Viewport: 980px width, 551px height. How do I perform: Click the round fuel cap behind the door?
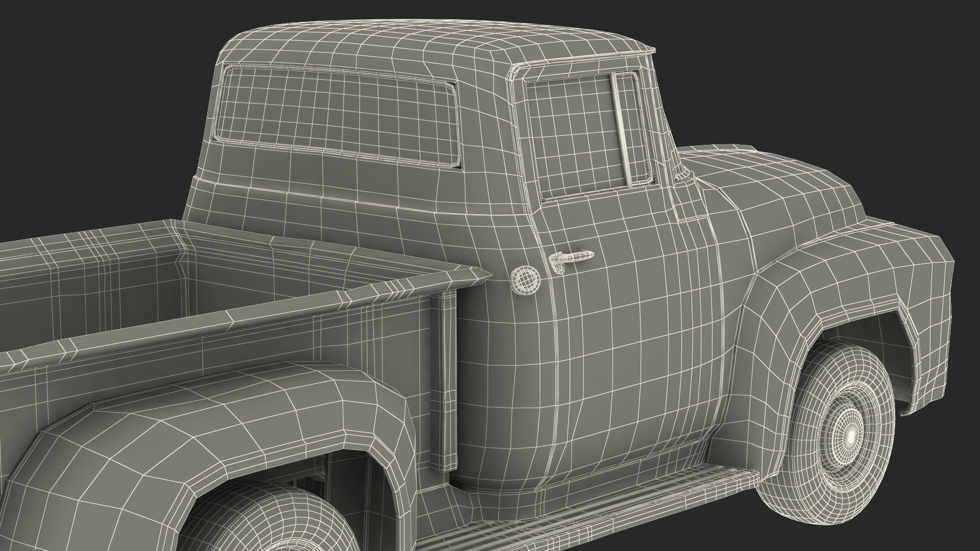coord(525,280)
